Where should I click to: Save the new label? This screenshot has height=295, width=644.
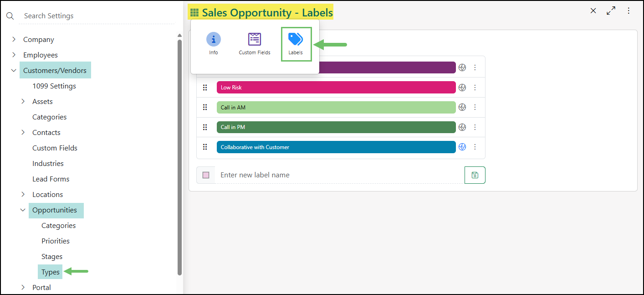475,175
